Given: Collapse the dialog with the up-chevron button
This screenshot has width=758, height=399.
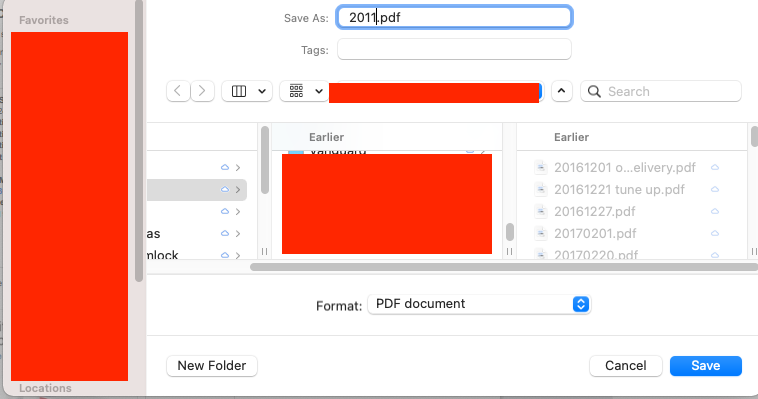Looking at the screenshot, I should [561, 91].
